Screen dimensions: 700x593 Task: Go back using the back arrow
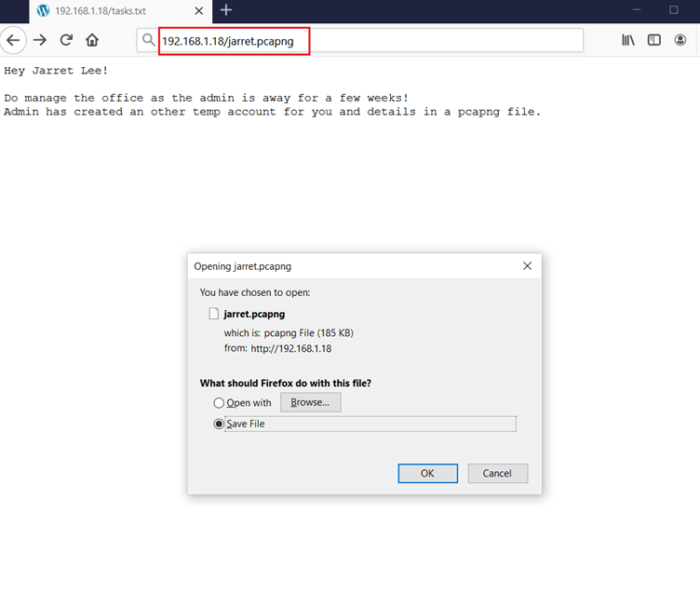(13, 40)
